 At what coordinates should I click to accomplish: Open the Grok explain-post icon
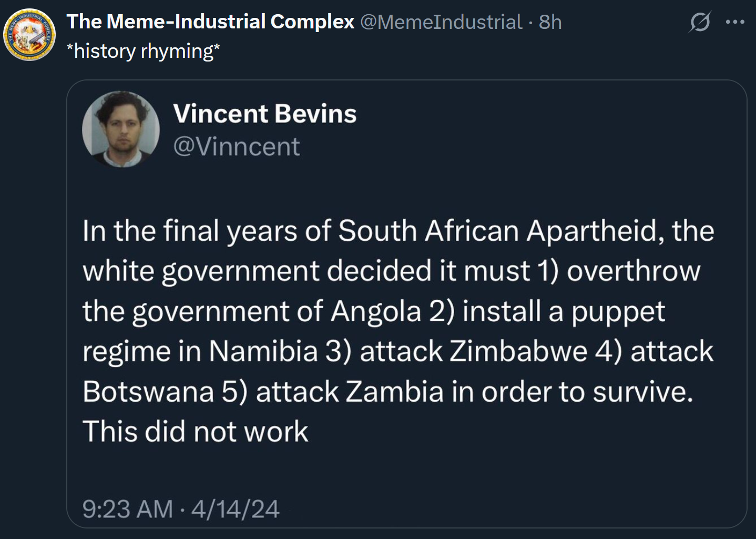700,22
